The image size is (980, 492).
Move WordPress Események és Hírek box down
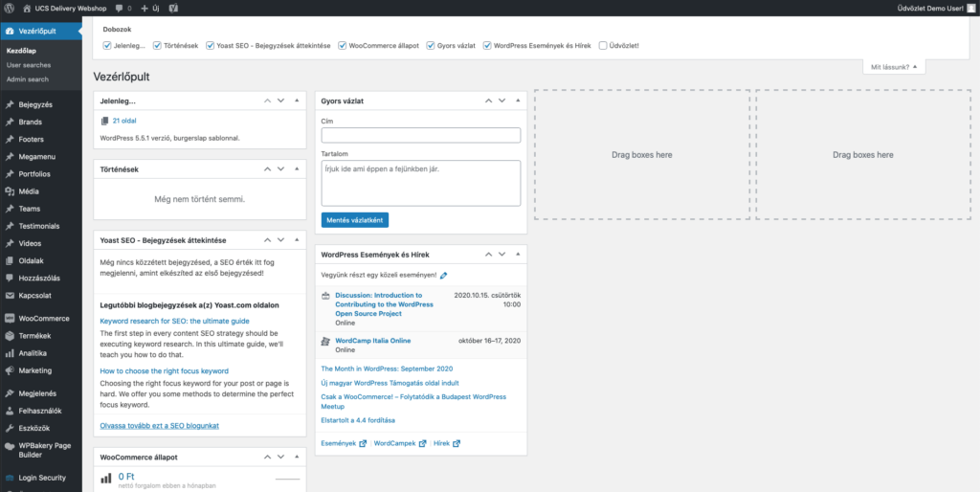[x=501, y=255]
